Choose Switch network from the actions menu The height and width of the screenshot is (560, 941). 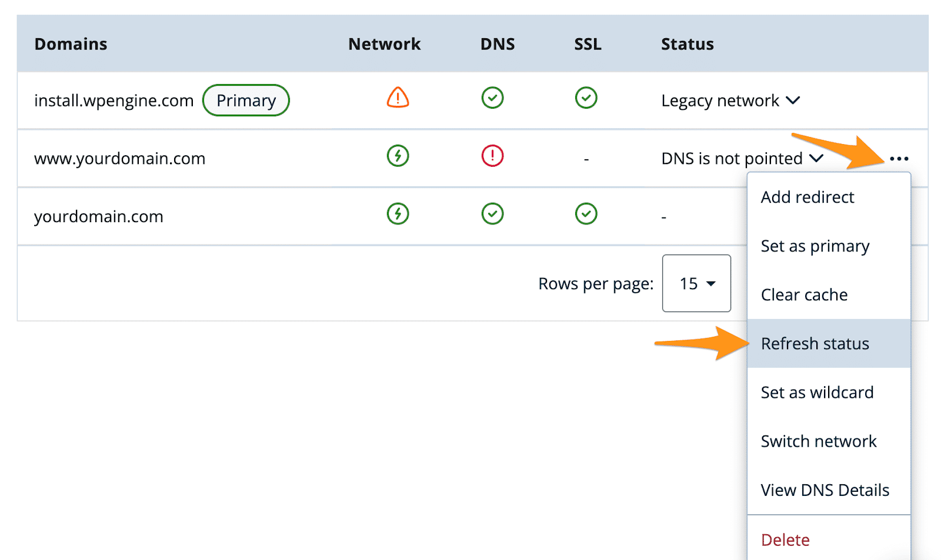point(819,441)
